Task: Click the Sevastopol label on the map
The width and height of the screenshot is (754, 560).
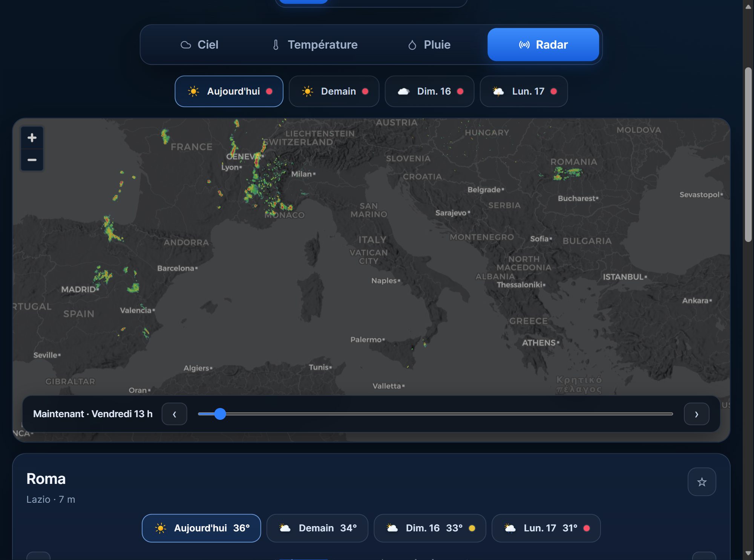Action: [x=700, y=194]
